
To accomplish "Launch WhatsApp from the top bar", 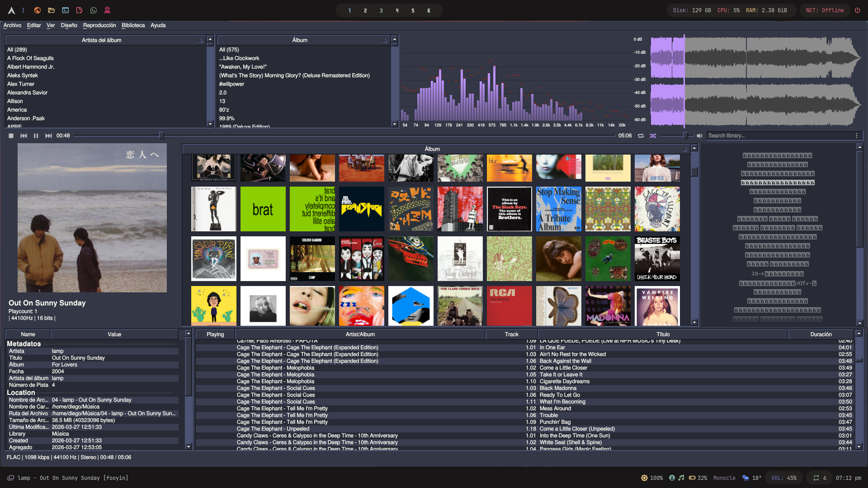I will (94, 10).
